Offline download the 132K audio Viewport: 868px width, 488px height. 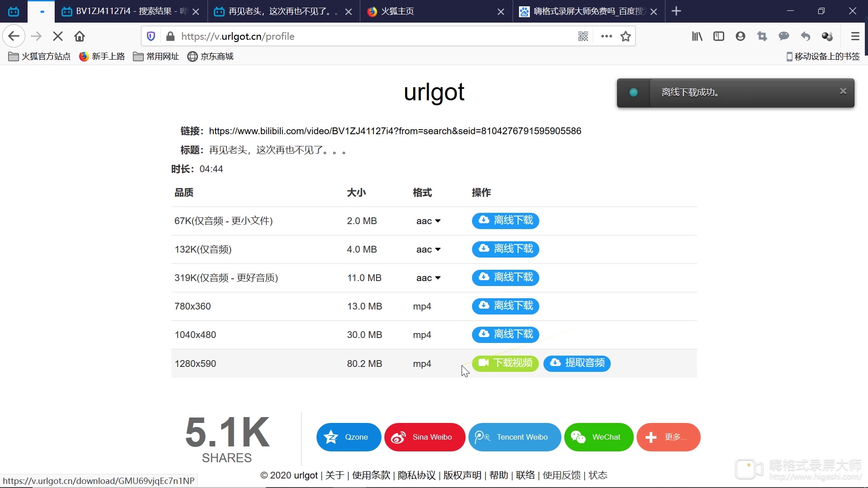[505, 249]
